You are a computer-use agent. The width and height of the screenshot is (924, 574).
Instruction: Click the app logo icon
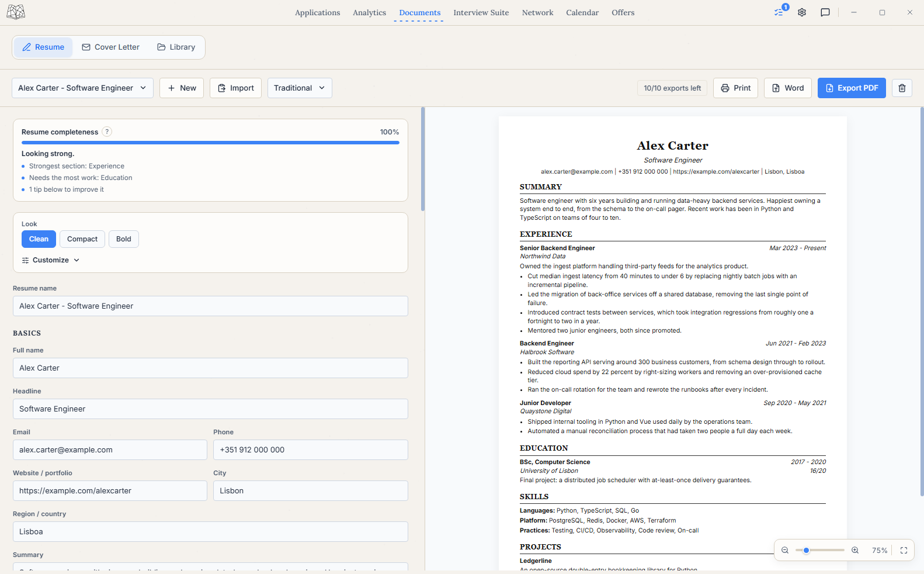(16, 12)
